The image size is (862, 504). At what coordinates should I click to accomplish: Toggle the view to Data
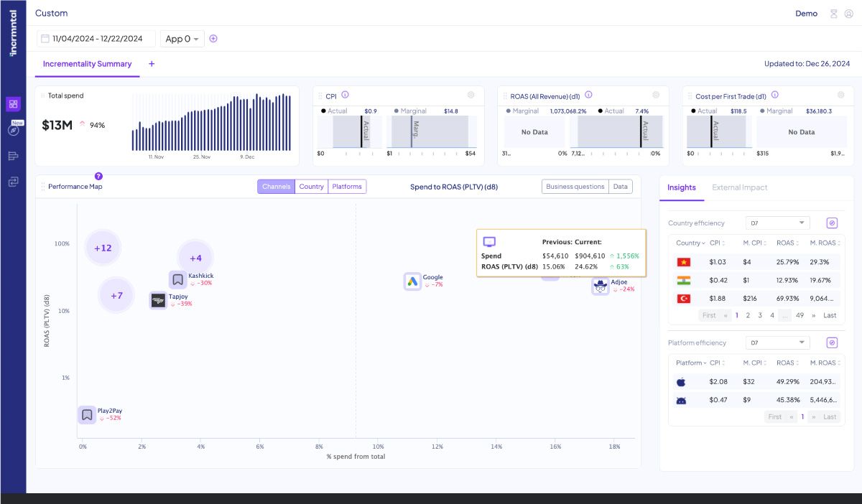point(620,187)
